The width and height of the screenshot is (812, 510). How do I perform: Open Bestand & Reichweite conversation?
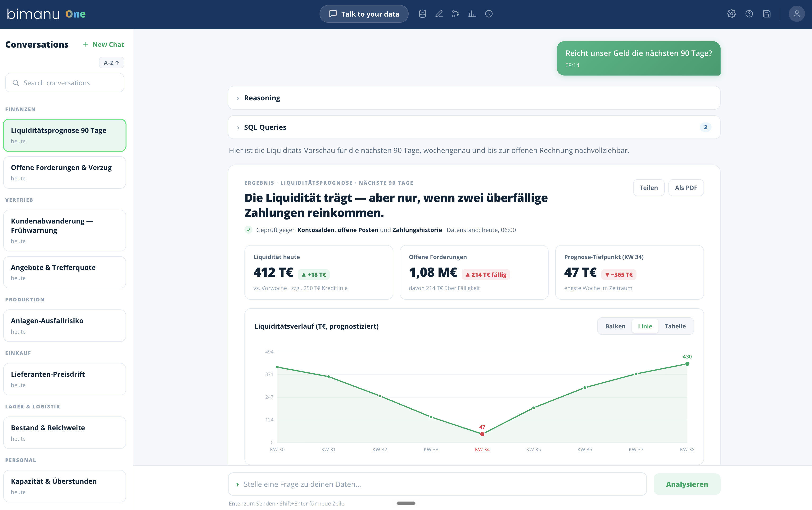click(64, 433)
